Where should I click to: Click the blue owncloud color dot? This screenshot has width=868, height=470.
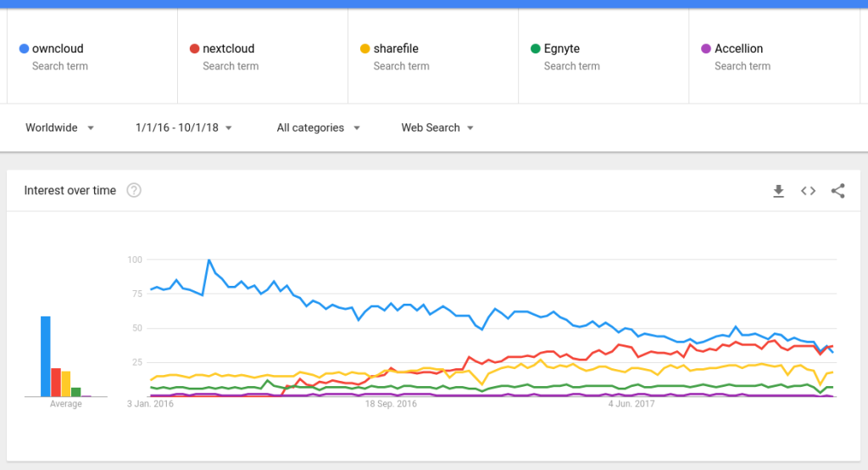(x=24, y=49)
